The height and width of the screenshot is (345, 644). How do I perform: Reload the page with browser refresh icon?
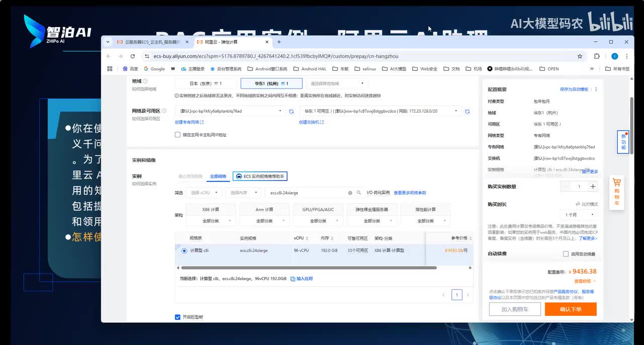(x=133, y=56)
